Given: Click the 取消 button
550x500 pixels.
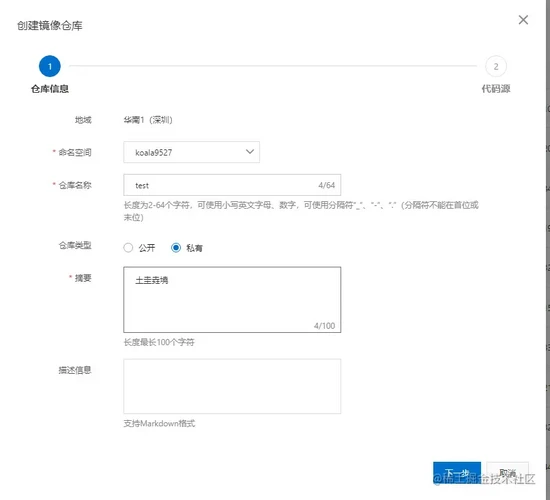Looking at the screenshot, I should tap(507, 473).
